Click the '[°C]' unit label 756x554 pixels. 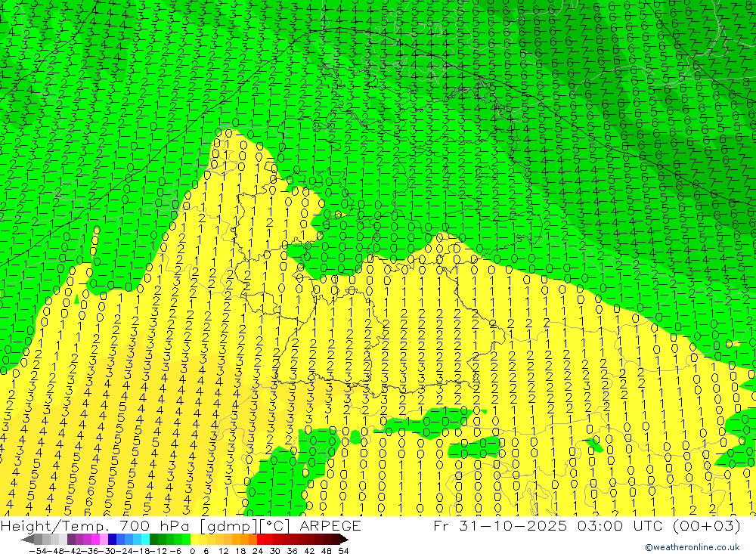tap(274, 526)
